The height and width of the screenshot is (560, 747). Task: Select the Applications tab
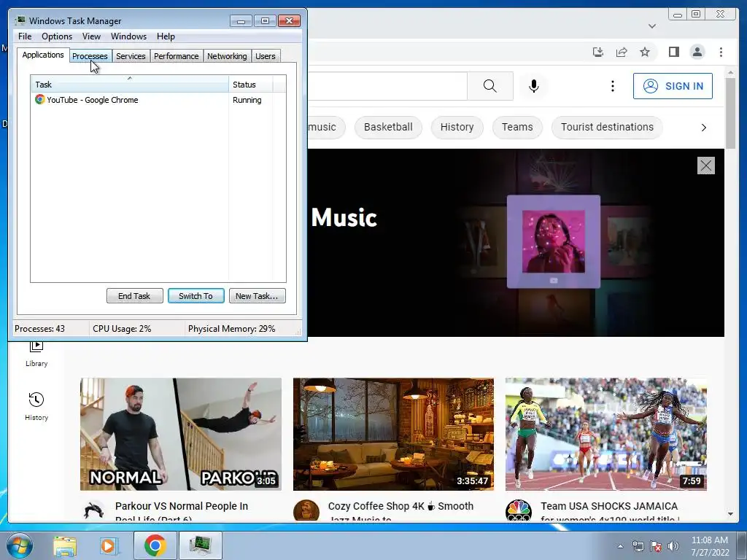pos(43,55)
